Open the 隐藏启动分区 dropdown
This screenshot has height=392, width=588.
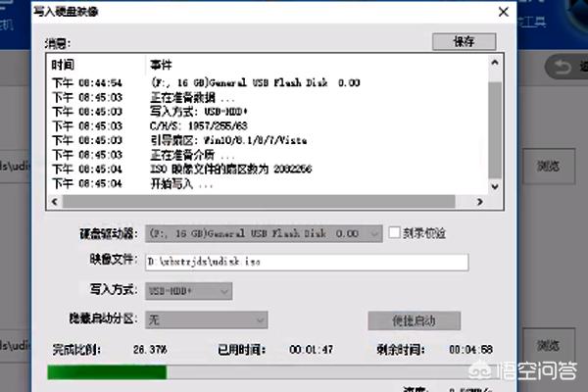[206, 320]
